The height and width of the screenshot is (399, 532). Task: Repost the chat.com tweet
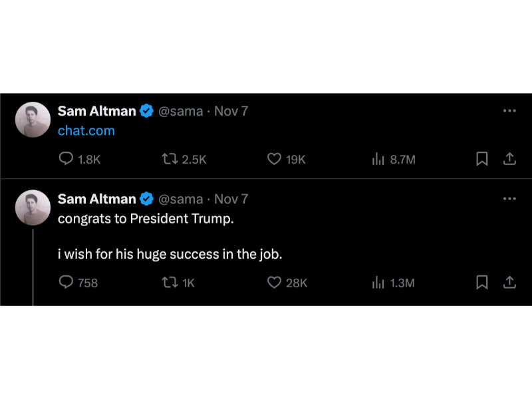coord(170,159)
